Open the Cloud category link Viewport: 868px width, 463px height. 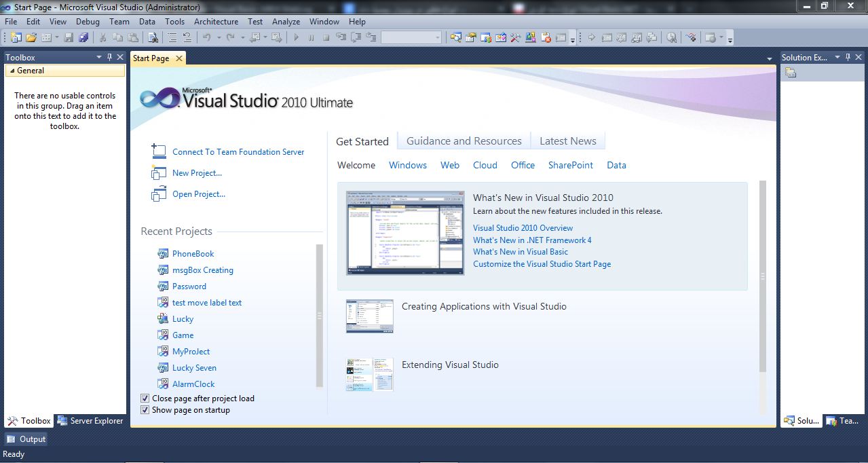[x=485, y=165]
